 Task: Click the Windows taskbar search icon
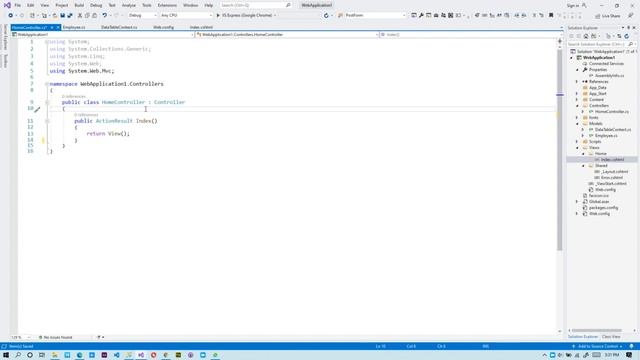pyautogui.click(x=18, y=355)
